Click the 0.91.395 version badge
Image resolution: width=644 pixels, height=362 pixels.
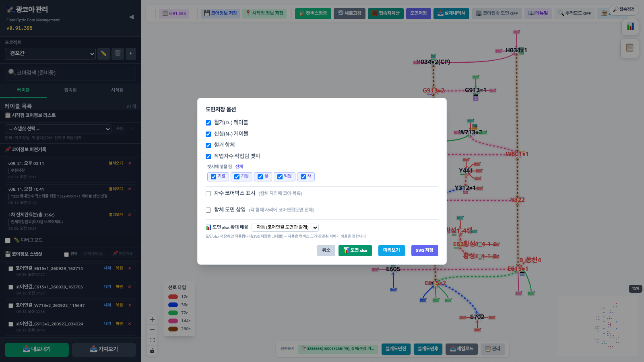pyautogui.click(x=174, y=13)
